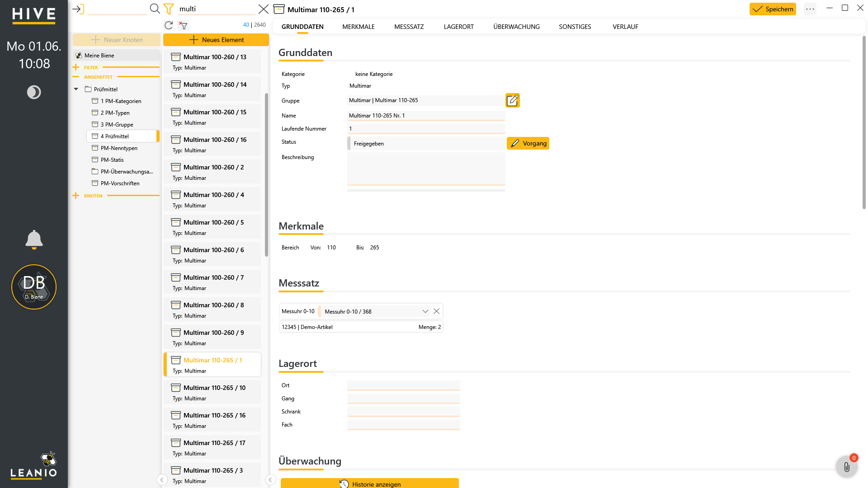Open attachments paperclip button
The height and width of the screenshot is (488, 868).
(x=847, y=467)
